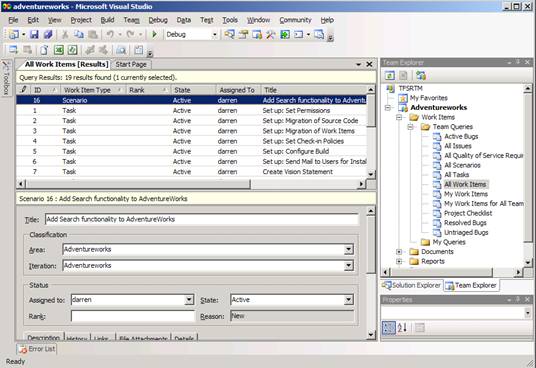Viewport: 536px width, 368px height.
Task: Click the Copy icon in toolbar
Action: (79, 35)
